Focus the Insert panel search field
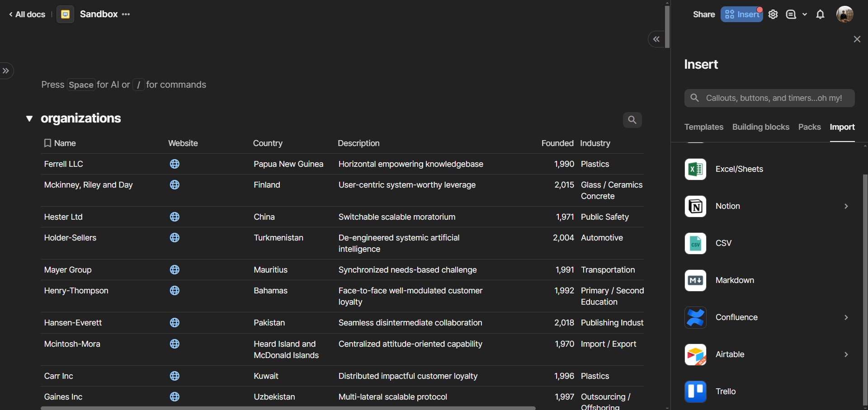The image size is (868, 410). tap(773, 98)
